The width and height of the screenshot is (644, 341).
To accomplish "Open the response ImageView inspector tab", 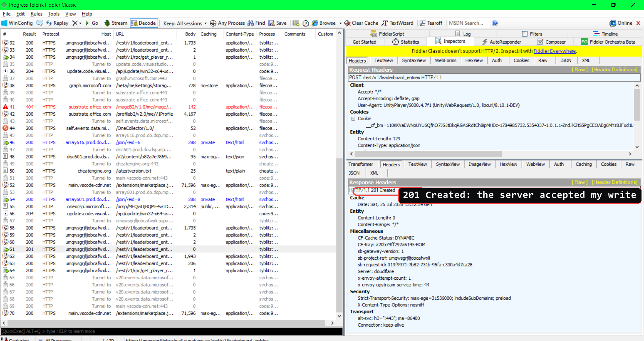I will coord(479,164).
